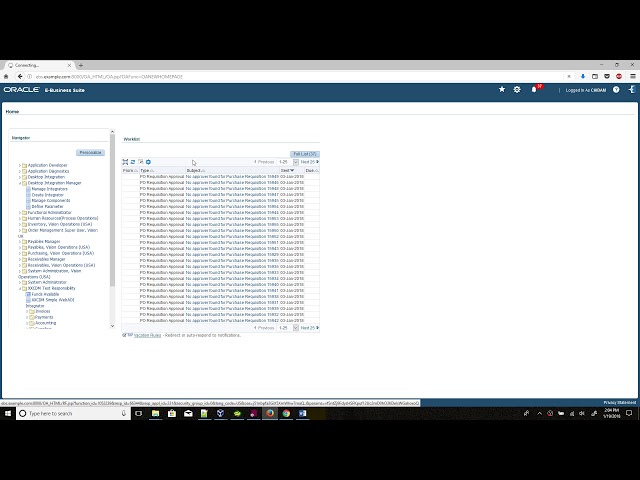Click the Type here to search box

pos(73,413)
